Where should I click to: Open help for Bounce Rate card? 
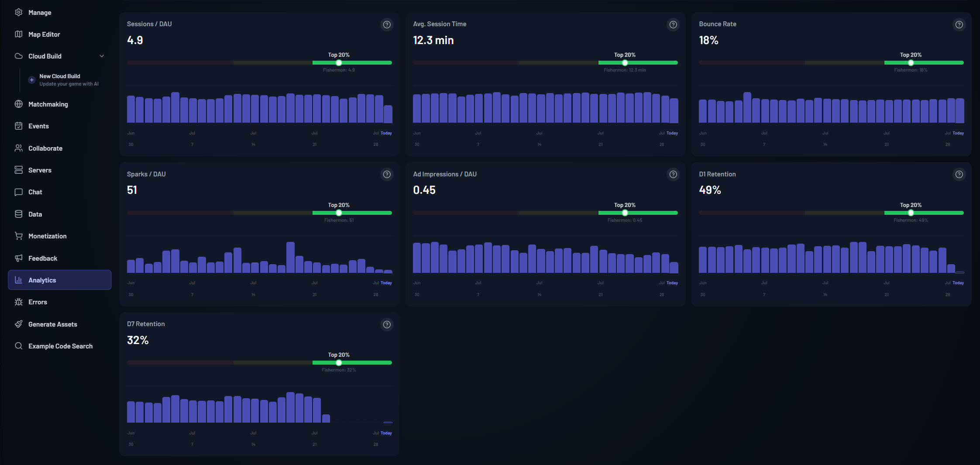point(959,24)
